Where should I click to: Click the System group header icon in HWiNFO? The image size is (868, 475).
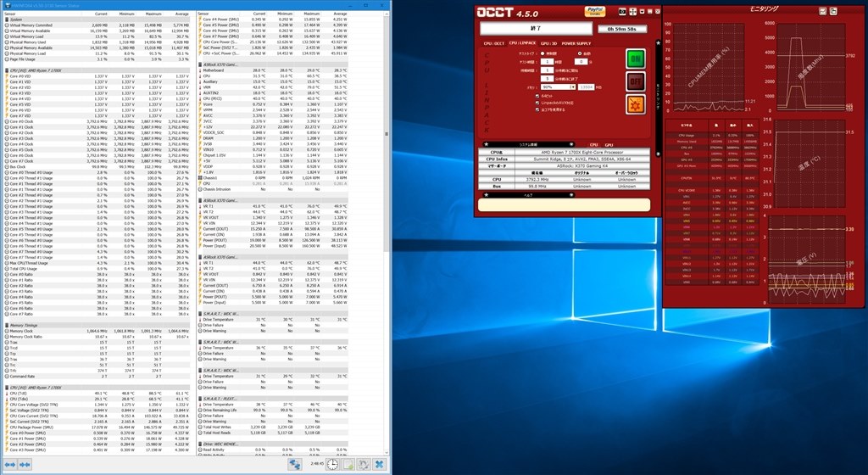7,20
